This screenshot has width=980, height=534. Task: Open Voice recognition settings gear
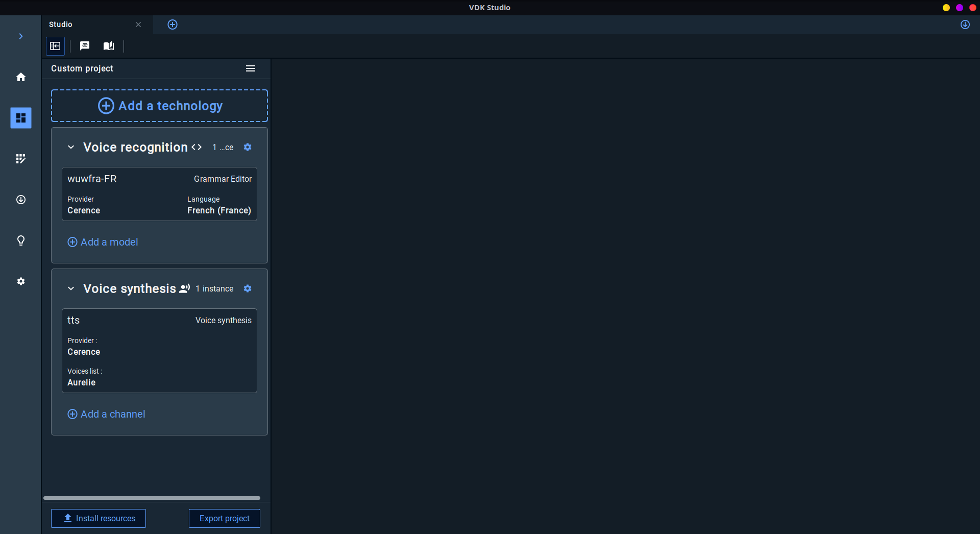point(248,147)
